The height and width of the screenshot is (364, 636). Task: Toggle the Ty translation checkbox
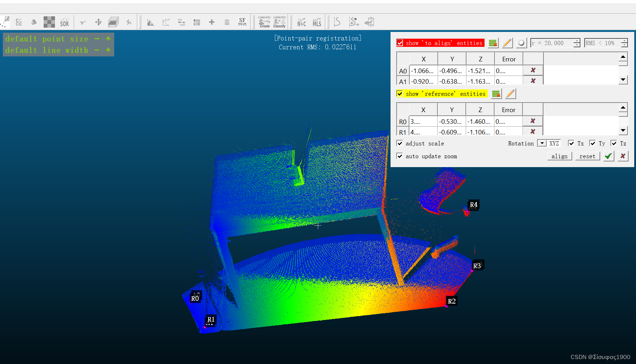click(592, 143)
